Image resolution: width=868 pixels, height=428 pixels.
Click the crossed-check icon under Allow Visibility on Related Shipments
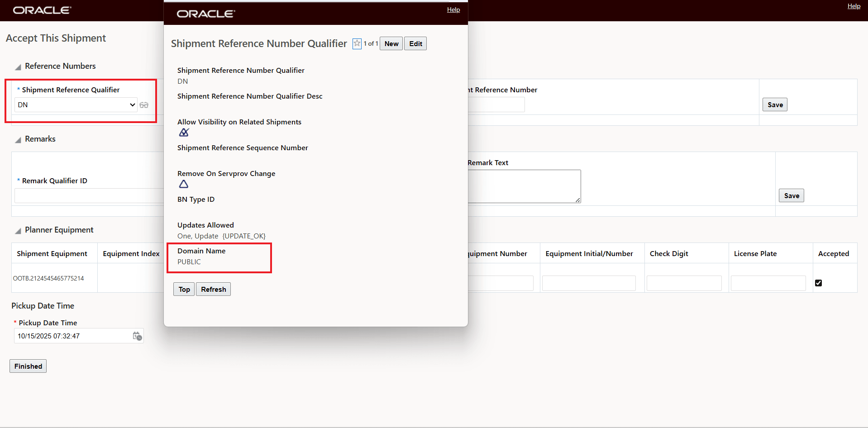tap(184, 133)
